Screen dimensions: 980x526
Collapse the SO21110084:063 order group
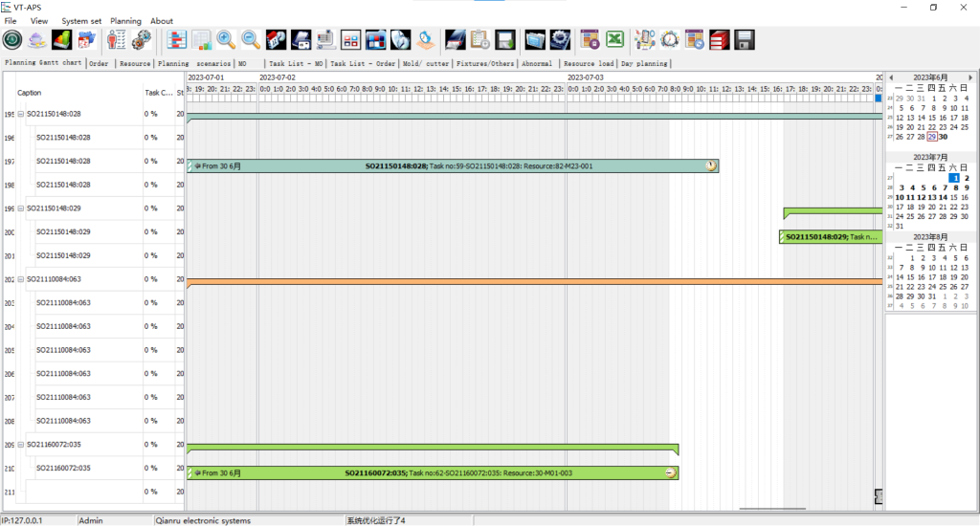tap(21, 280)
